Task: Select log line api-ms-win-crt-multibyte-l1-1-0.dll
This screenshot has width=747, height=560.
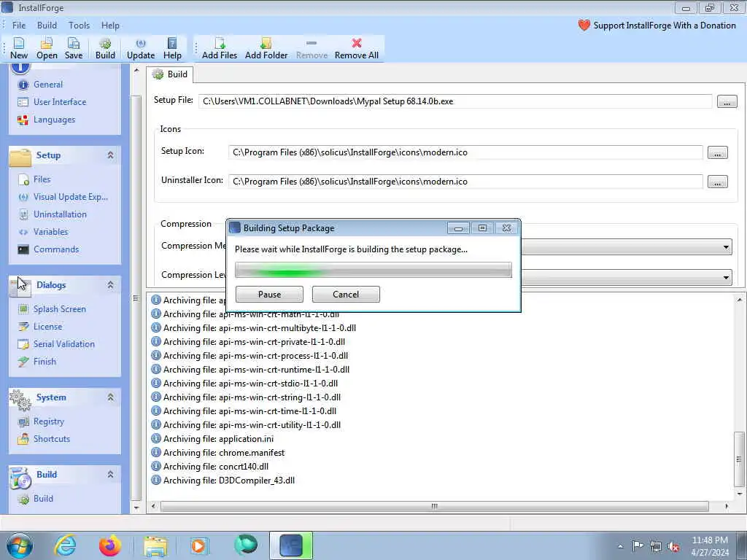Action: pos(253,328)
